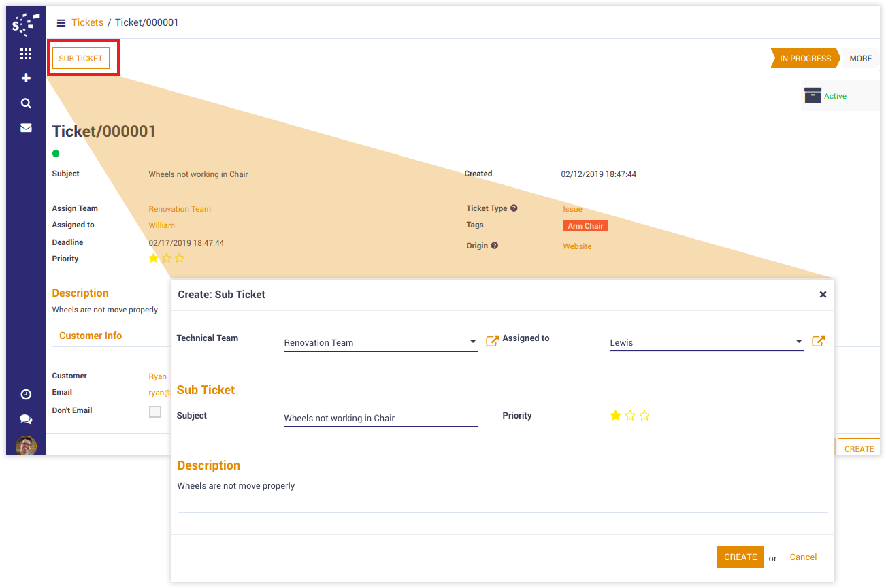Open the MORE stages dropdown
Screen dimensions: 886x588
point(860,59)
